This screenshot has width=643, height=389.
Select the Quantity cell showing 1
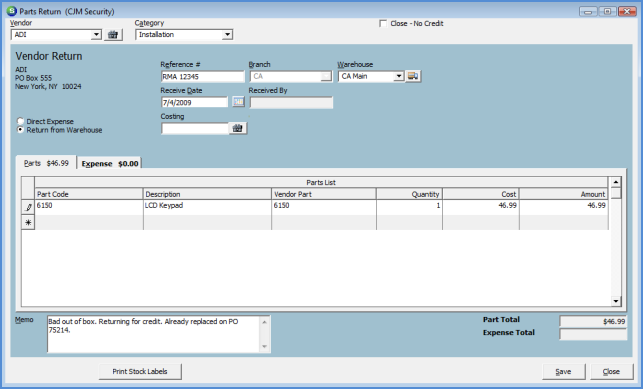click(x=409, y=207)
